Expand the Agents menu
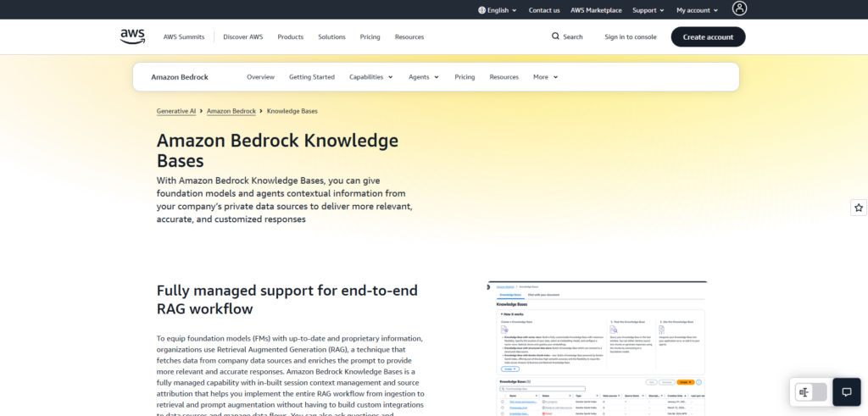868x416 pixels. tap(424, 77)
